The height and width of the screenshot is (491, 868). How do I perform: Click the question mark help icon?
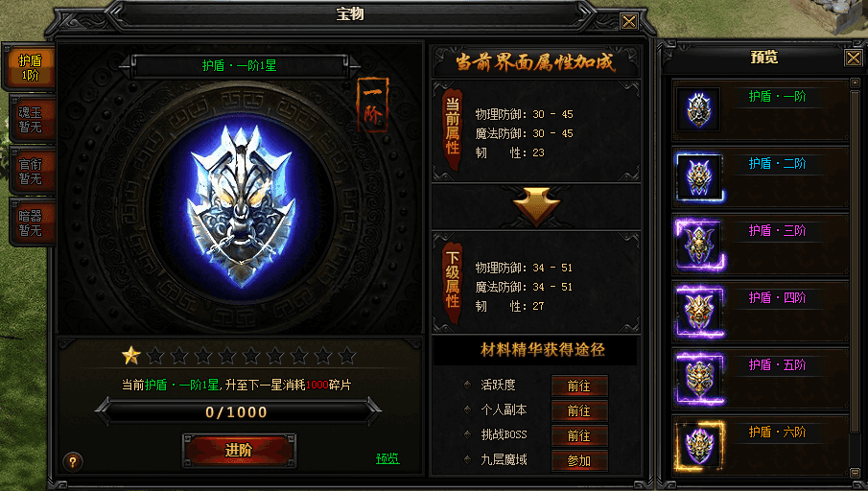pos(73,461)
